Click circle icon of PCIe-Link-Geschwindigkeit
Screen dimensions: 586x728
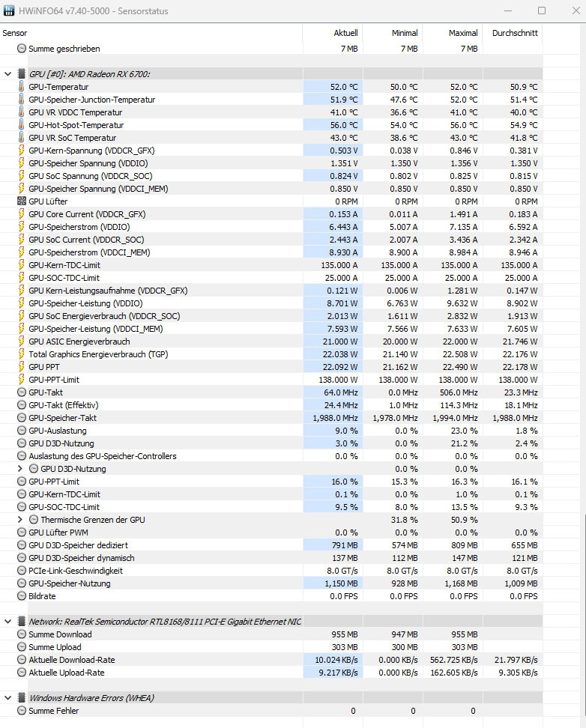tap(22, 571)
